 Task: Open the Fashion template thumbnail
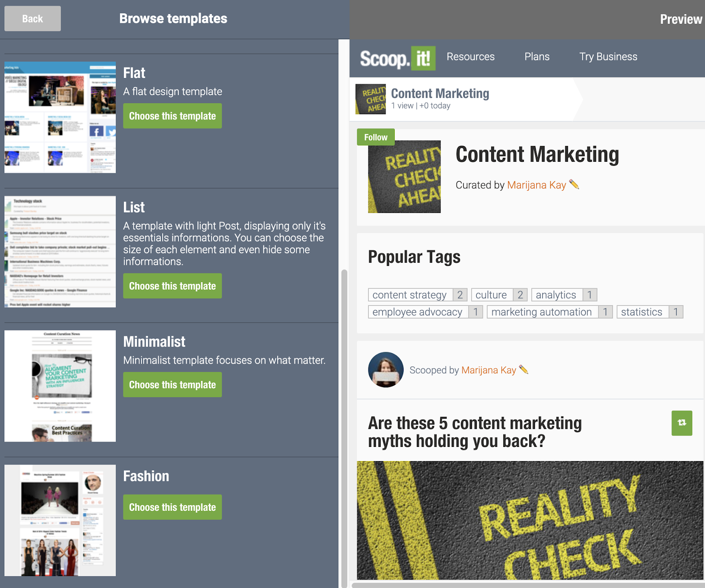tap(60, 521)
